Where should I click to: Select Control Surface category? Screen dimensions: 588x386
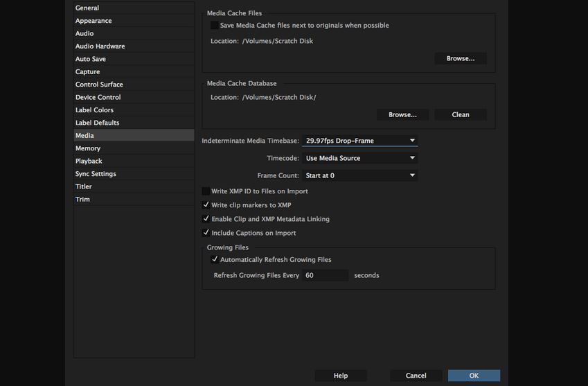tap(134, 85)
